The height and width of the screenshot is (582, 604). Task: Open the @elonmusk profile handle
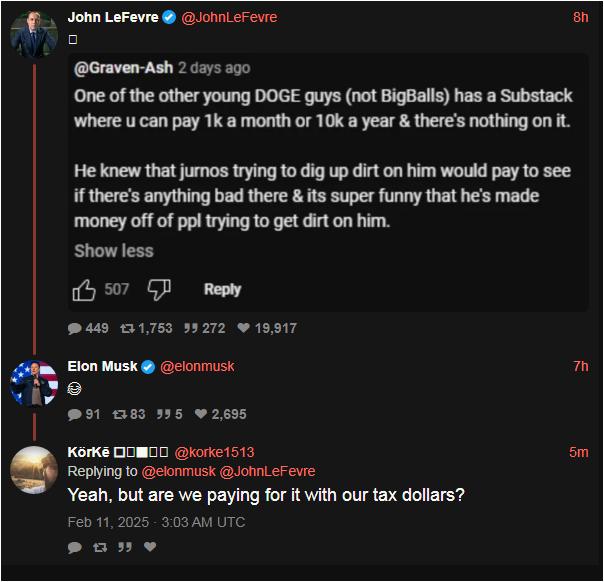[x=197, y=366]
